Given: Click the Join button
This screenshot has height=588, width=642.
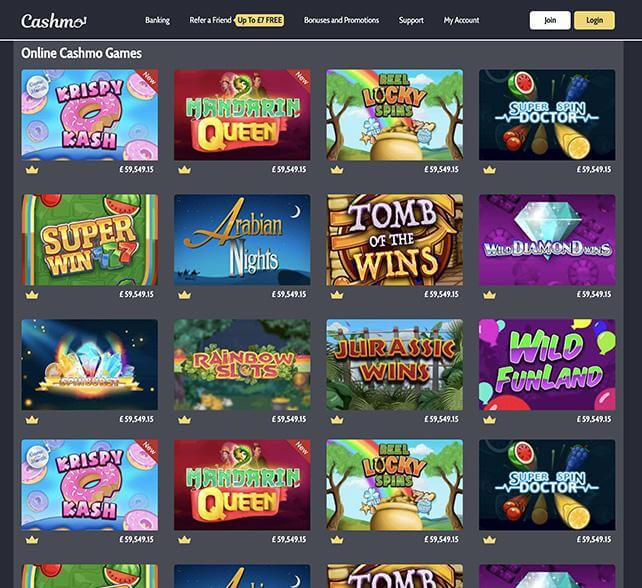Looking at the screenshot, I should (x=550, y=20).
